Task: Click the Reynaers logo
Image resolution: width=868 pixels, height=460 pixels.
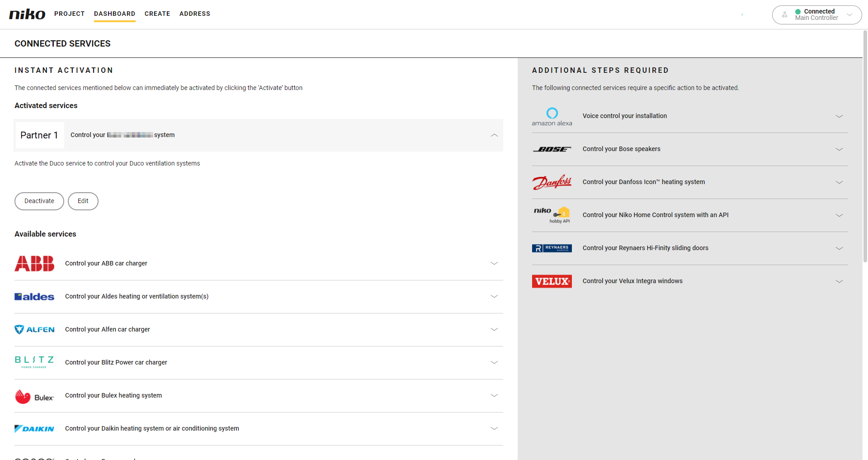Action: pos(552,248)
